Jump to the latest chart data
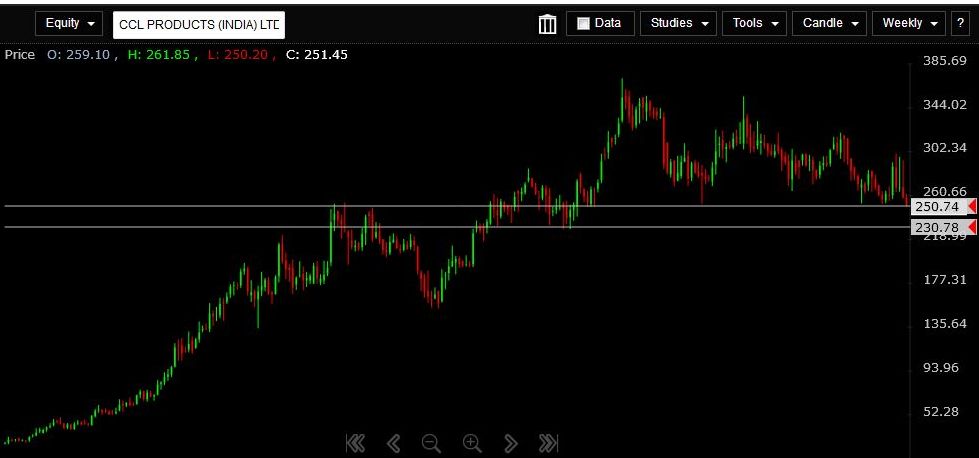 pyautogui.click(x=548, y=443)
